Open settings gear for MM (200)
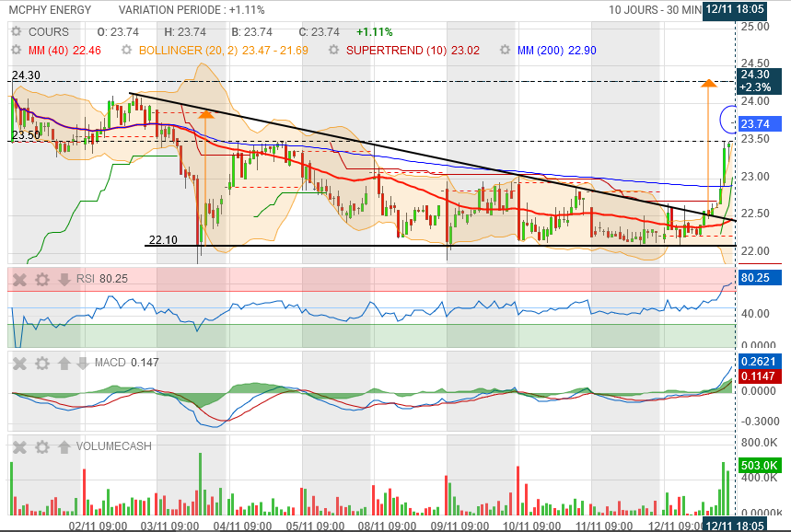The width and height of the screenshot is (791, 532). [505, 51]
